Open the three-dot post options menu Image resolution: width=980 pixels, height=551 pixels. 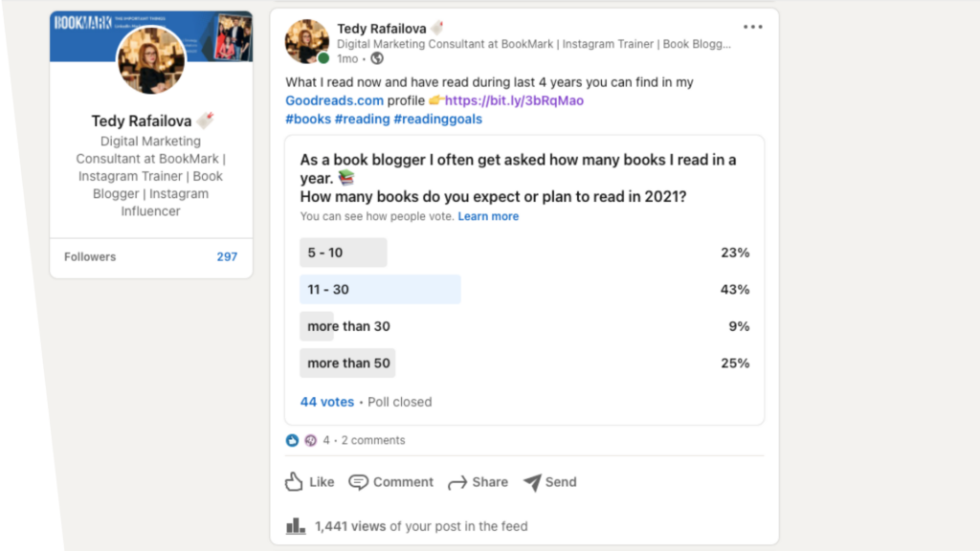(x=752, y=27)
